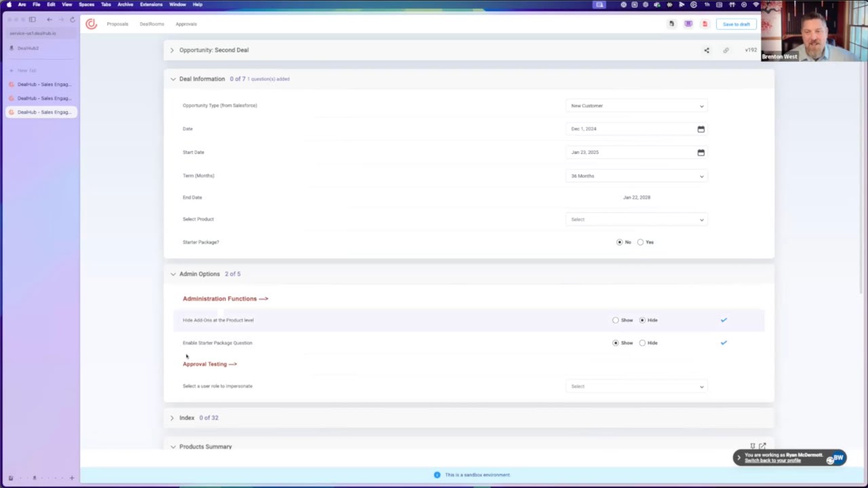Open the Archive menu in menu bar
Image resolution: width=868 pixels, height=488 pixels.
125,5
